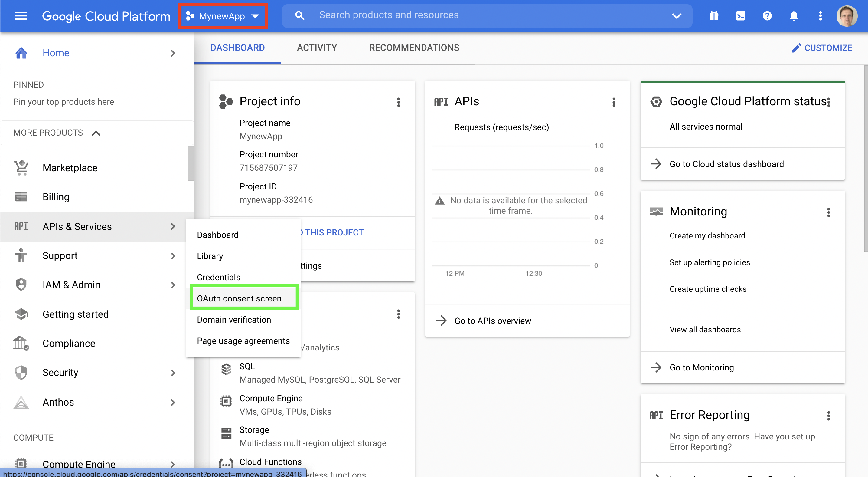The height and width of the screenshot is (477, 868).
Task: Expand the Home submenu chevron
Action: (173, 53)
